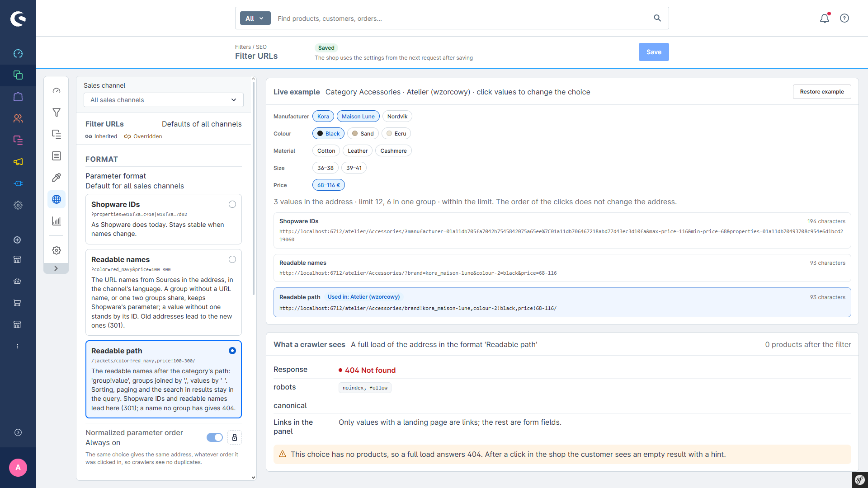Select the Cashmere material chip
The image size is (868, 488).
coord(393,151)
